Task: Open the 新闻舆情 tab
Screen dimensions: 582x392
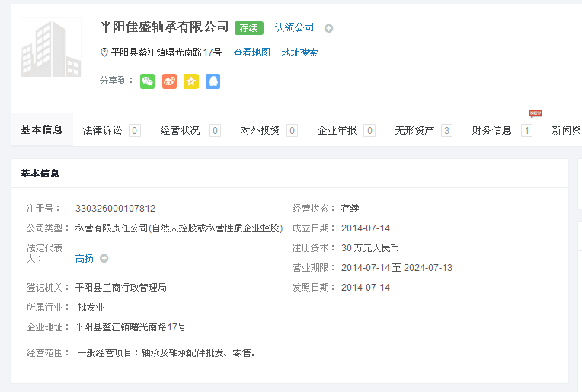Action: pos(566,130)
